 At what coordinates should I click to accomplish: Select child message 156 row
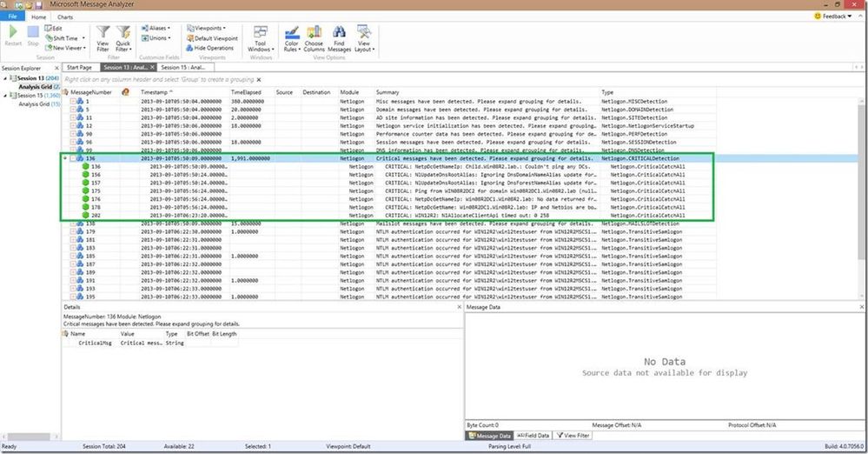(x=388, y=175)
